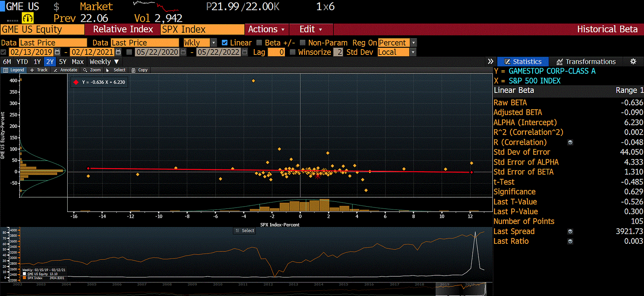Open calendar for end date 02/12/2021
Viewport: 644px width, 296px height.
(118, 52)
